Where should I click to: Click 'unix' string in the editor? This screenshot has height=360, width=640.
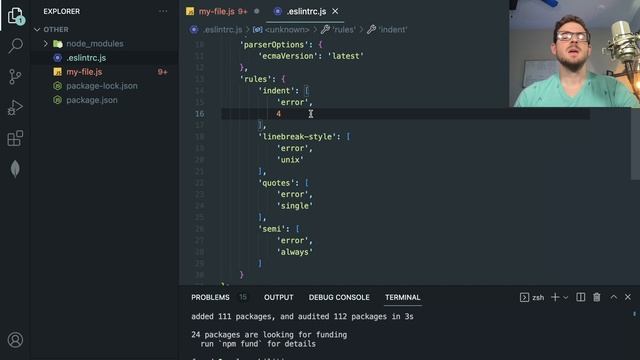(x=290, y=160)
